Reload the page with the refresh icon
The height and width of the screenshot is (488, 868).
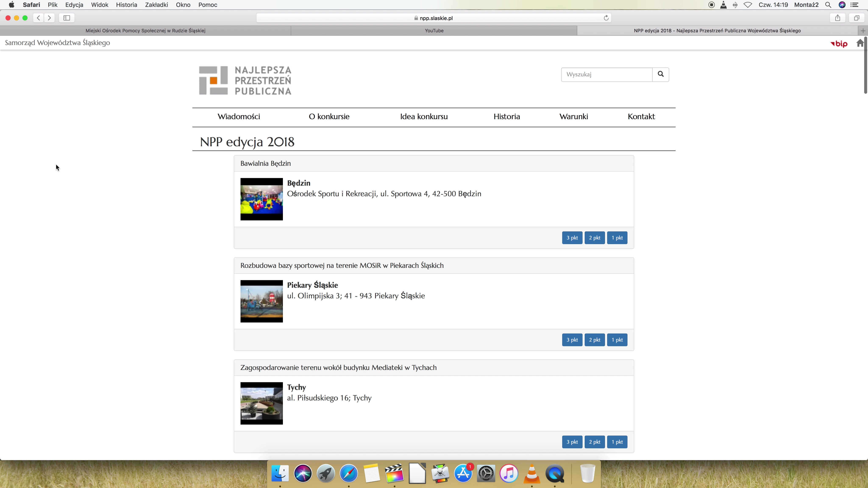606,18
